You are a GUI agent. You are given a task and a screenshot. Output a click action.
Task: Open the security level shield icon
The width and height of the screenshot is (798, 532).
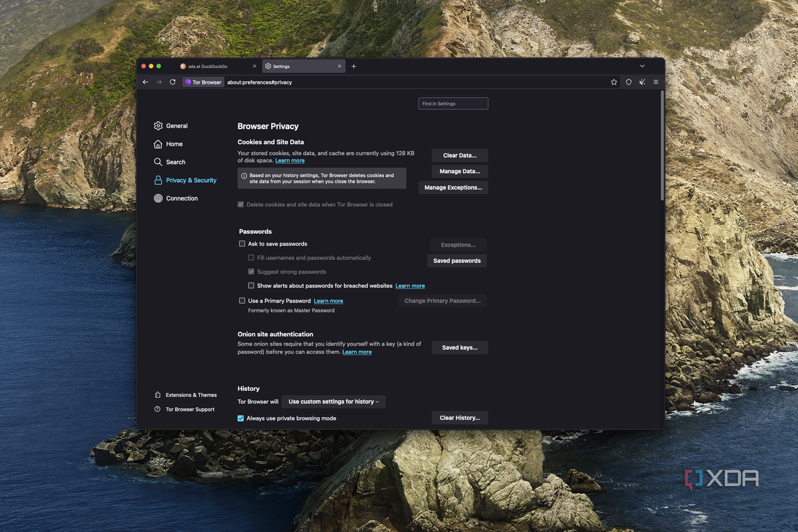coord(628,82)
